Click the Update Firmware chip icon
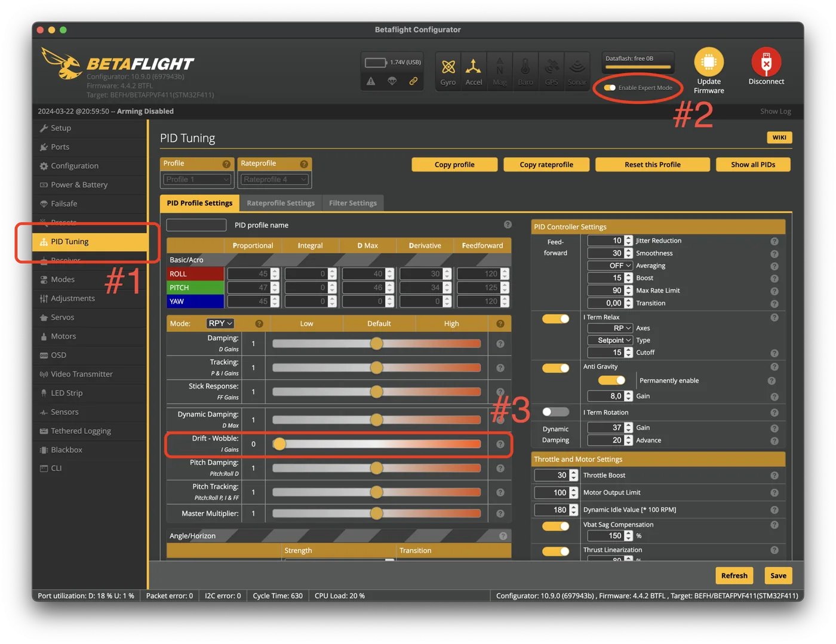This screenshot has height=644, width=836. click(x=709, y=61)
